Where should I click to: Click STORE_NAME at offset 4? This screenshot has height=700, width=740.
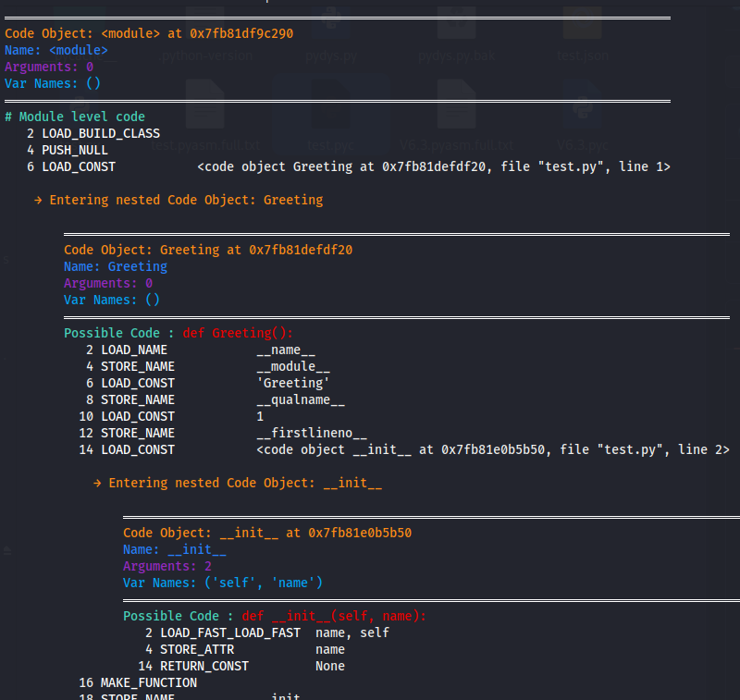click(137, 366)
